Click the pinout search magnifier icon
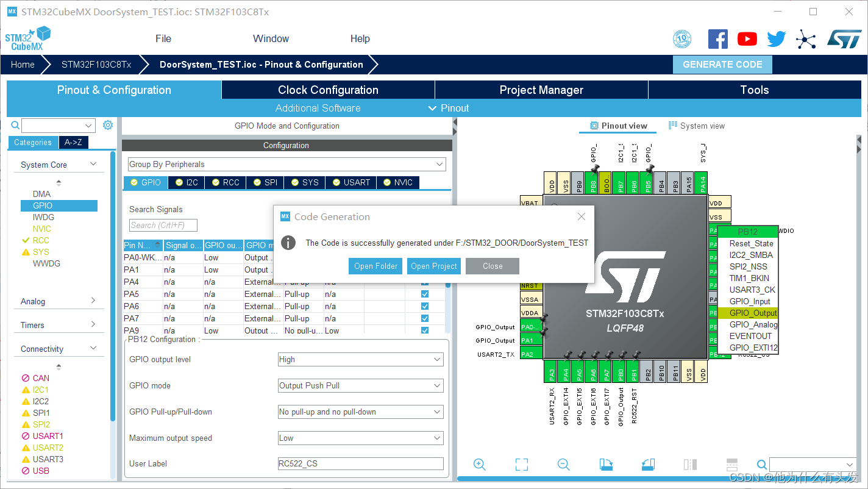The height and width of the screenshot is (489, 868). click(762, 465)
